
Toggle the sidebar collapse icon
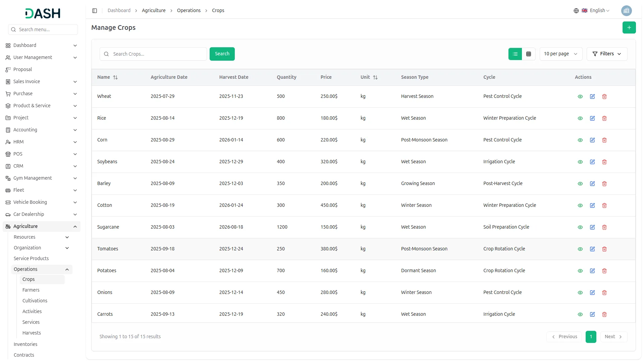tap(95, 11)
